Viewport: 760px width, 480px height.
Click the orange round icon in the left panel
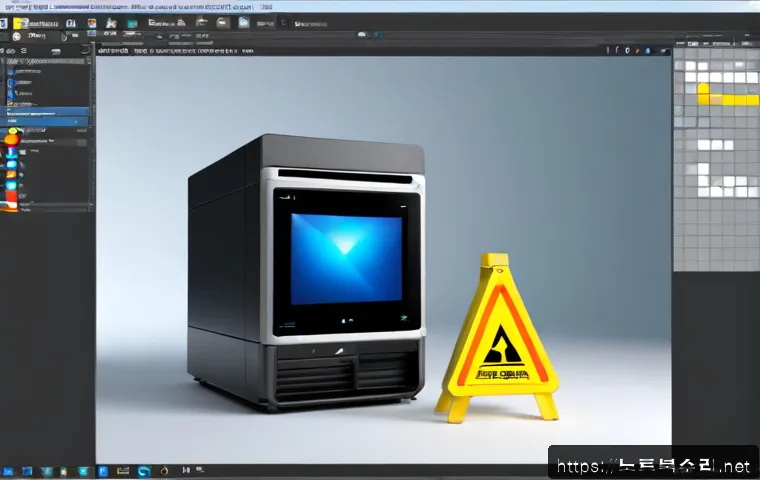11,140
